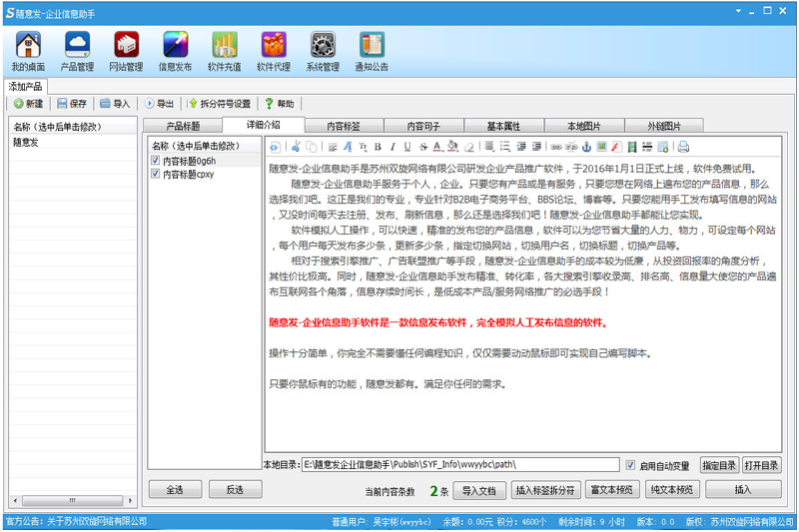
Task: Open background fill color dropdown
Action: (452, 147)
